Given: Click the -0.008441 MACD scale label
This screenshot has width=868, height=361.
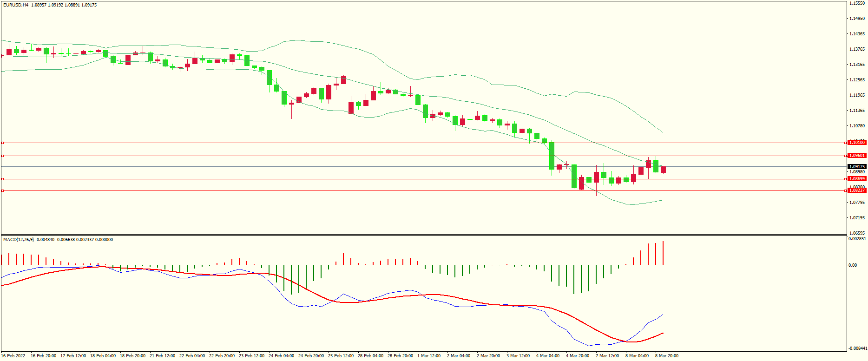Looking at the screenshot, I should click(857, 348).
